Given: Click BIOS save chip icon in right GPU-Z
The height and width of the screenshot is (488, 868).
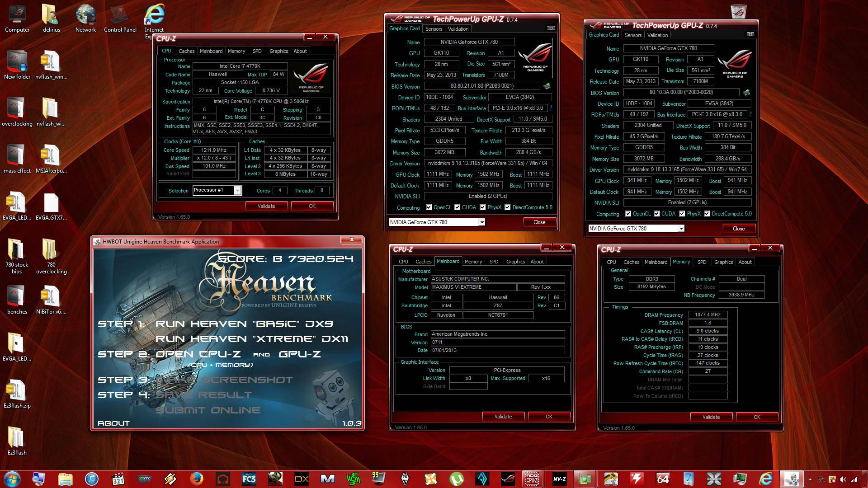Looking at the screenshot, I should [746, 92].
